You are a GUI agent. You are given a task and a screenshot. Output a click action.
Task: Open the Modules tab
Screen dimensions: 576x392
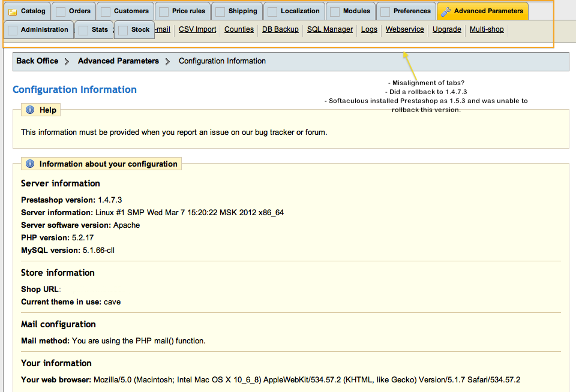pos(350,11)
